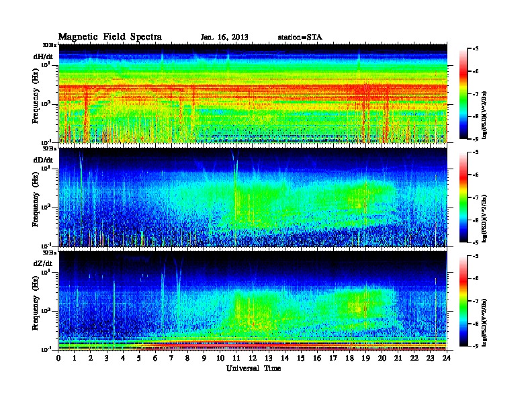532x411 pixels.
Task: Click the 'Magnetic Field Spectra' title
Action: tap(110, 37)
